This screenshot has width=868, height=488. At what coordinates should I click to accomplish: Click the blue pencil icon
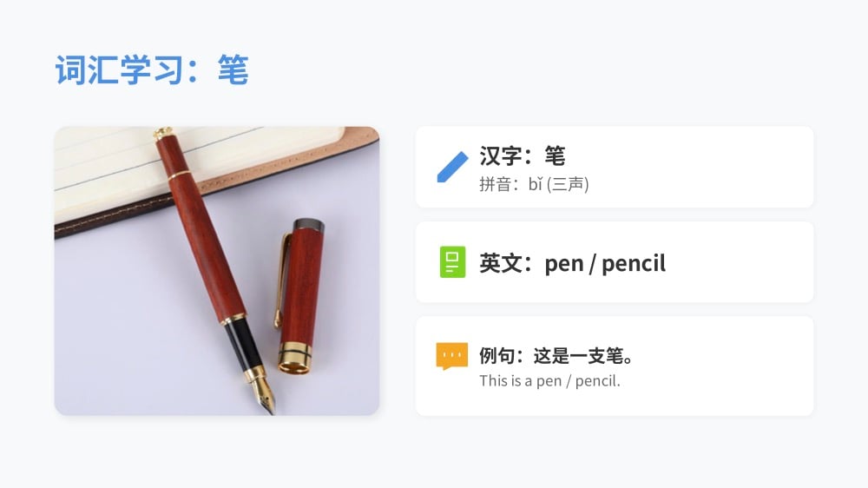(452, 167)
